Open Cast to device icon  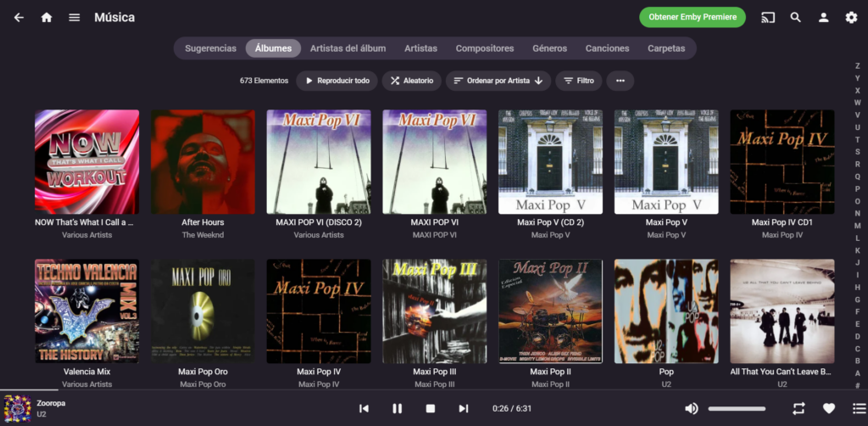(768, 17)
